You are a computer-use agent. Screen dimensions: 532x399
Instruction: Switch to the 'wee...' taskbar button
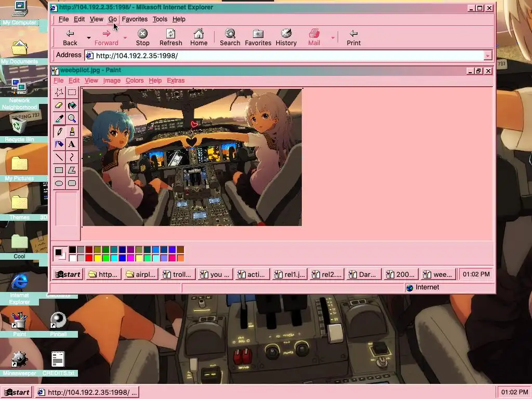click(438, 274)
